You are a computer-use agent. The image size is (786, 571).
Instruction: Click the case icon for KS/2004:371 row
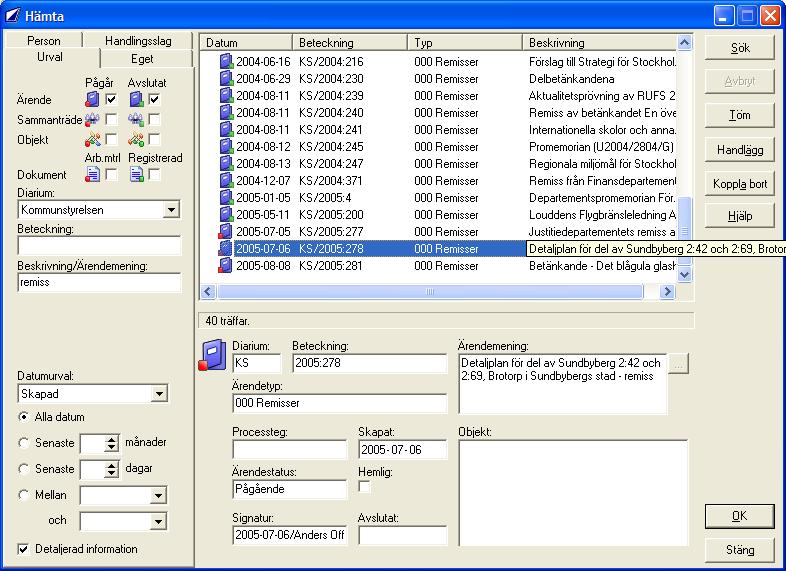tap(226, 180)
